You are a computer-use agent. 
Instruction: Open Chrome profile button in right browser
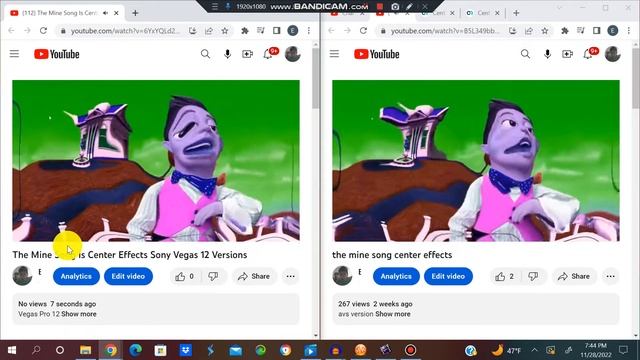coord(613,31)
